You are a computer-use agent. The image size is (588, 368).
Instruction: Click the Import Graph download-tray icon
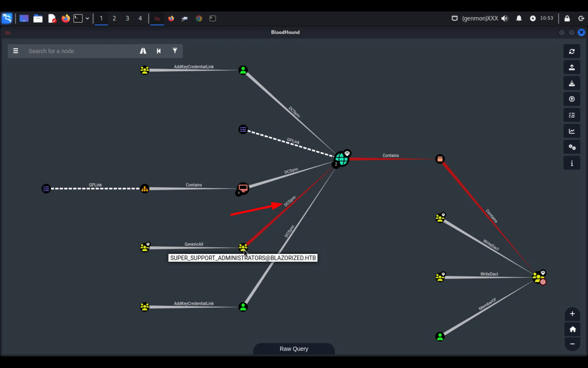572,83
